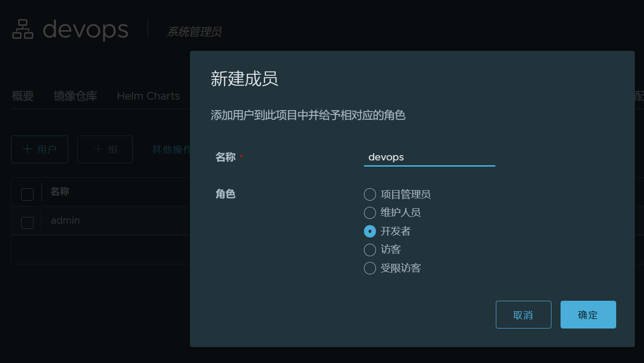Toggle the select-all checkbox in table header
Screen dimensions: 644x363
27,194
